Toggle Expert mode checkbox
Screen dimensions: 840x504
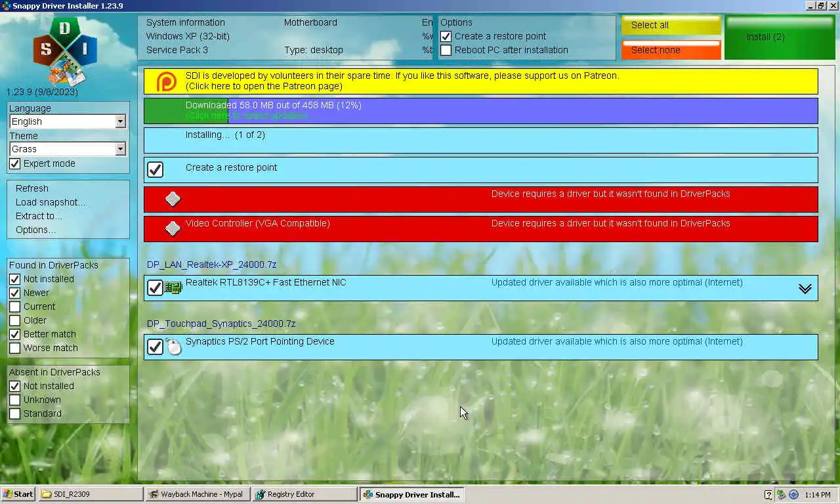tap(15, 163)
